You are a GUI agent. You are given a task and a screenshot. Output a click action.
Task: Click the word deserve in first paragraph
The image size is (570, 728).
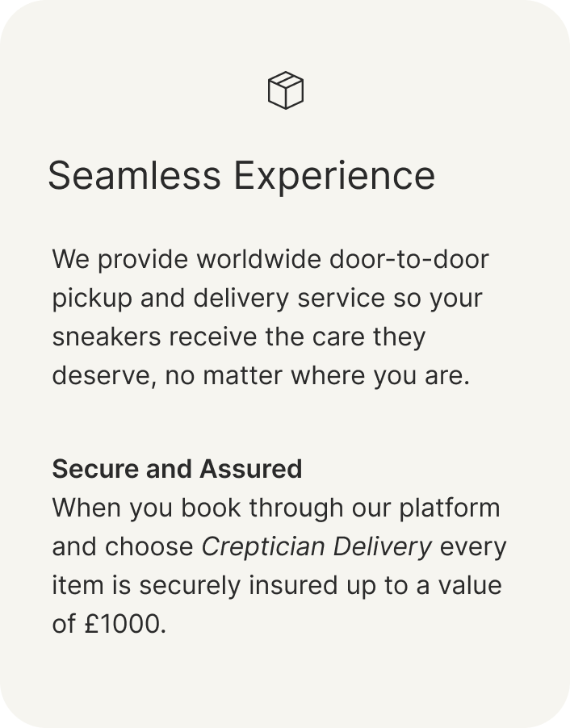pyautogui.click(x=100, y=375)
